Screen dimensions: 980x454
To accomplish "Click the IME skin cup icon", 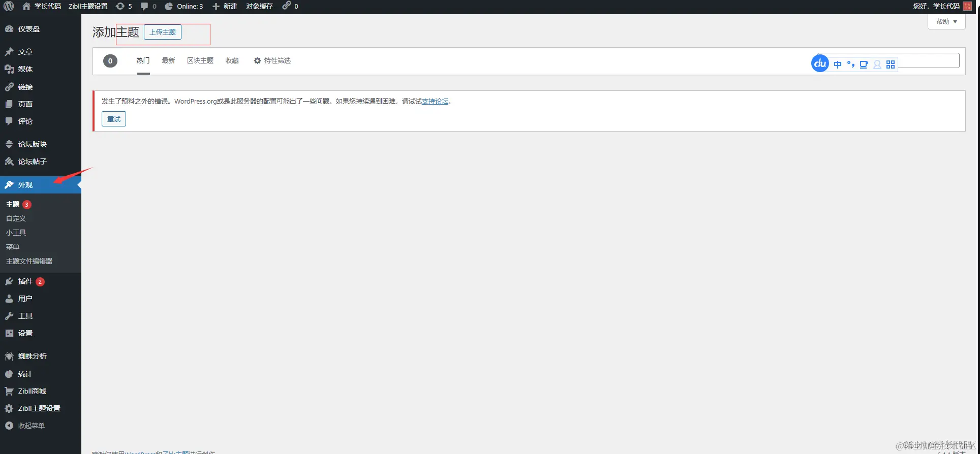I will point(864,64).
